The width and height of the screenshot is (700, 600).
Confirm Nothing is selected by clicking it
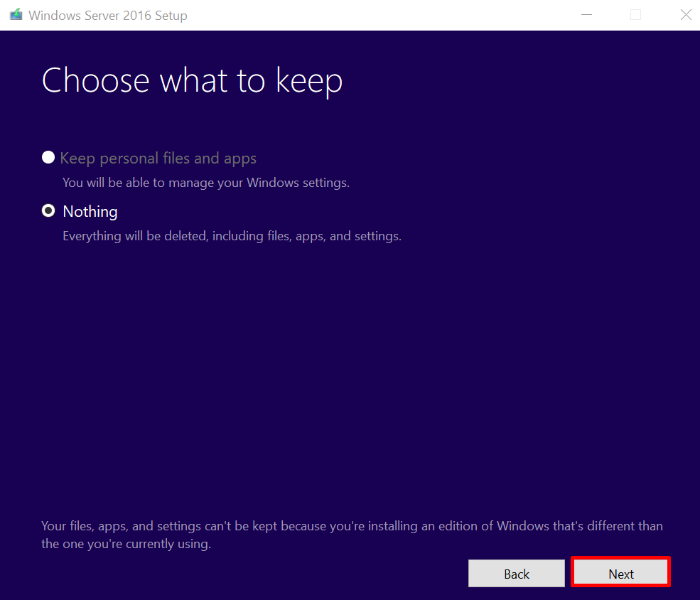[48, 210]
